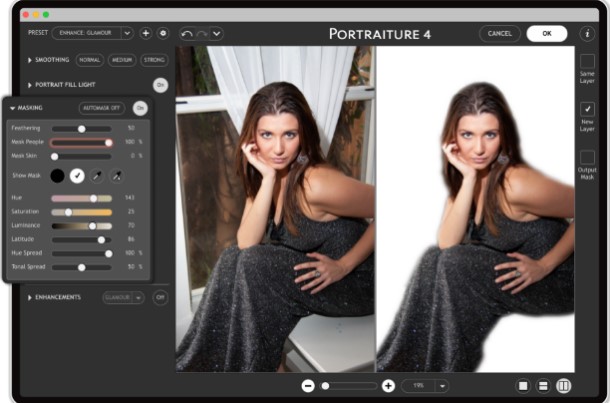Toggle Enhancements Off switch

[160, 298]
